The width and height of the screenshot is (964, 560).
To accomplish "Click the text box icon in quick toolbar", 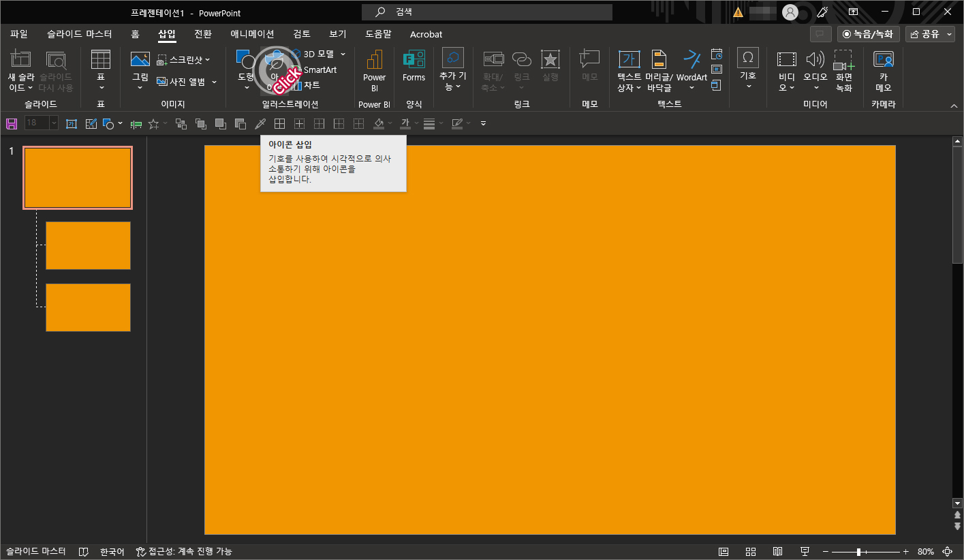I will [72, 123].
